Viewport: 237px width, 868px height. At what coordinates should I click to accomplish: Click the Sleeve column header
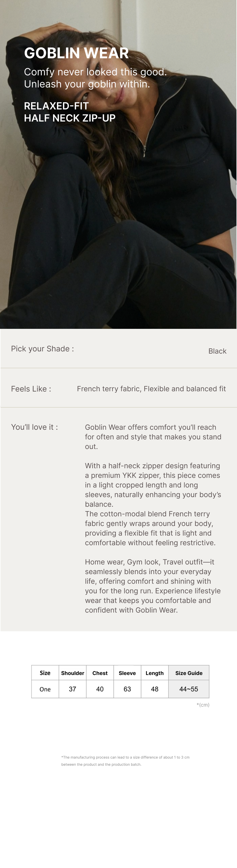point(127,673)
